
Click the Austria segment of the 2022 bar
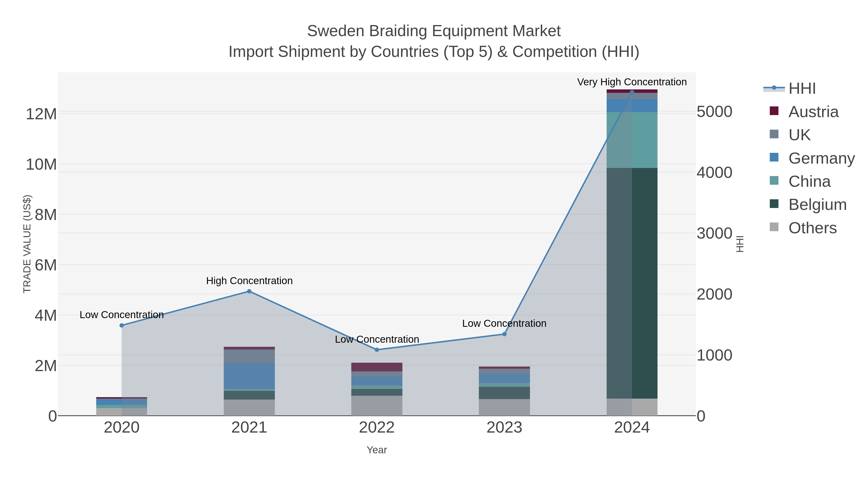377,367
